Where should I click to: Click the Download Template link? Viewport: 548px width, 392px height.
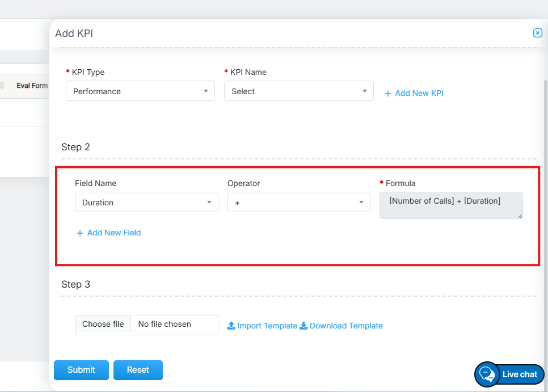346,326
